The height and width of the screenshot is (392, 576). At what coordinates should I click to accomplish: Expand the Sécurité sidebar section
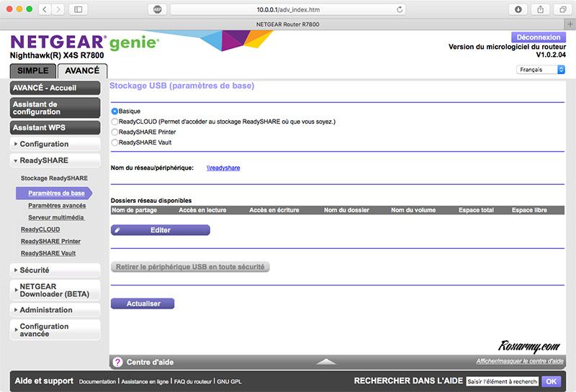(55, 270)
